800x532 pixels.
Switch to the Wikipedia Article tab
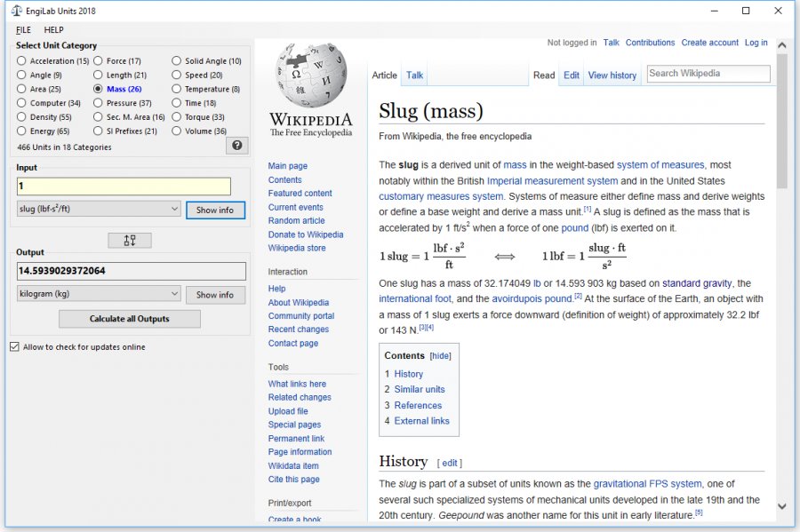pyautogui.click(x=384, y=75)
